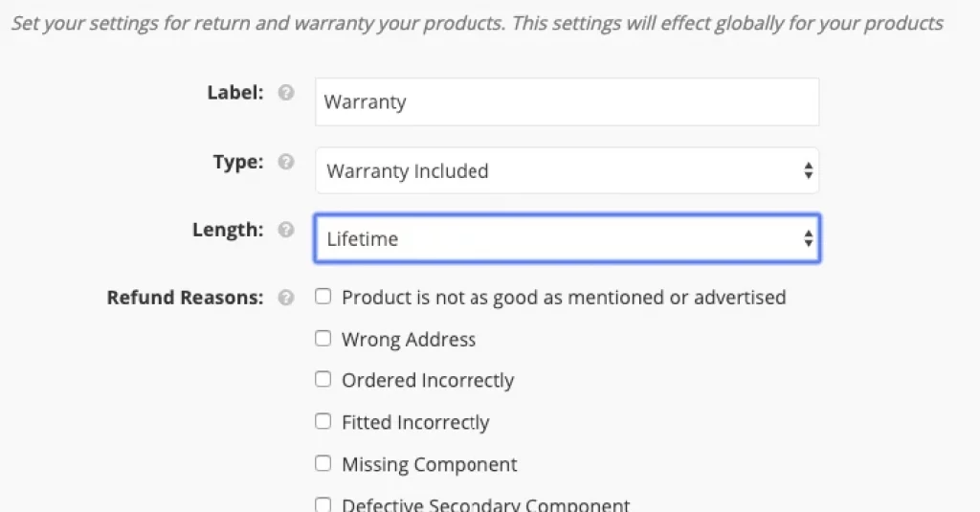Click the help icon beside Refund Reasons
This screenshot has width=980, height=512.
pyautogui.click(x=286, y=298)
